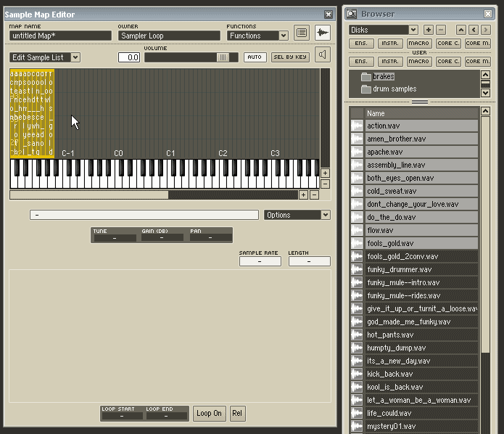
Task: Open user ENS. tab
Action: [x=361, y=61]
